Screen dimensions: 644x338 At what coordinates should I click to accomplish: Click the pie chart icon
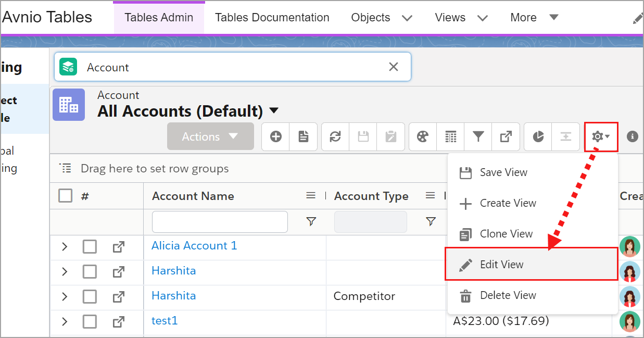tap(538, 136)
